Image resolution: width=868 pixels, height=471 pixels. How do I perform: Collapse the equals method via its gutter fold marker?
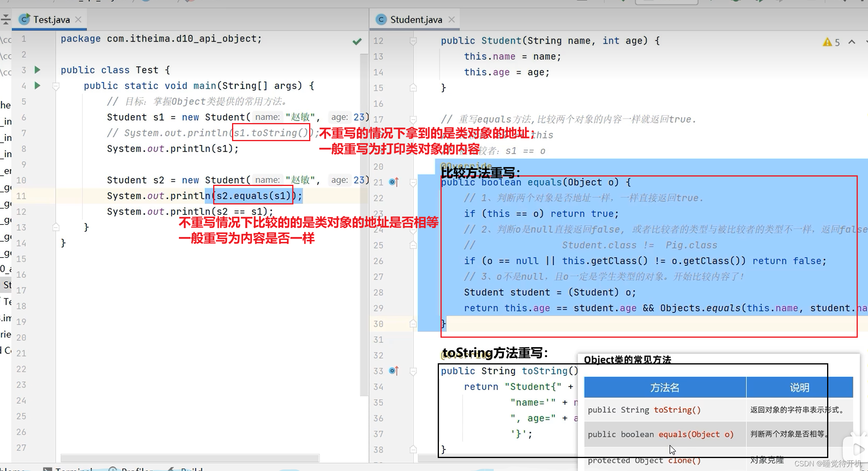click(413, 182)
